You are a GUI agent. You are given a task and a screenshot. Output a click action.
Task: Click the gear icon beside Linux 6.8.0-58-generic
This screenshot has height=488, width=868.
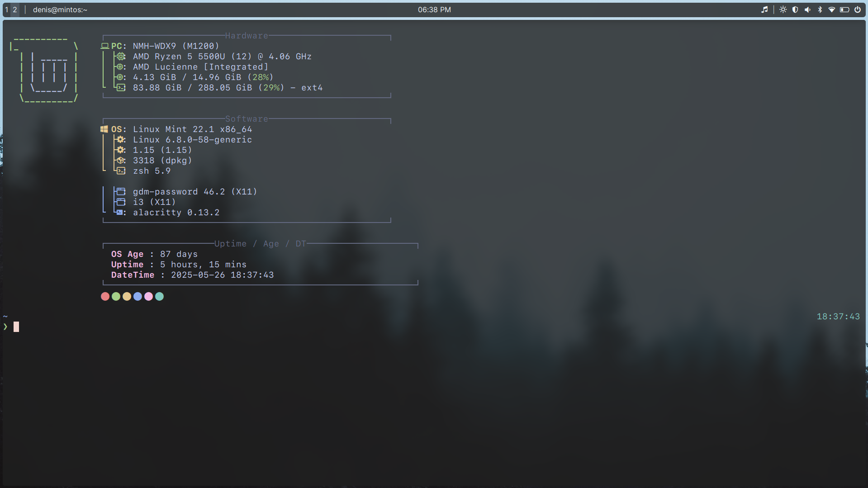point(121,140)
